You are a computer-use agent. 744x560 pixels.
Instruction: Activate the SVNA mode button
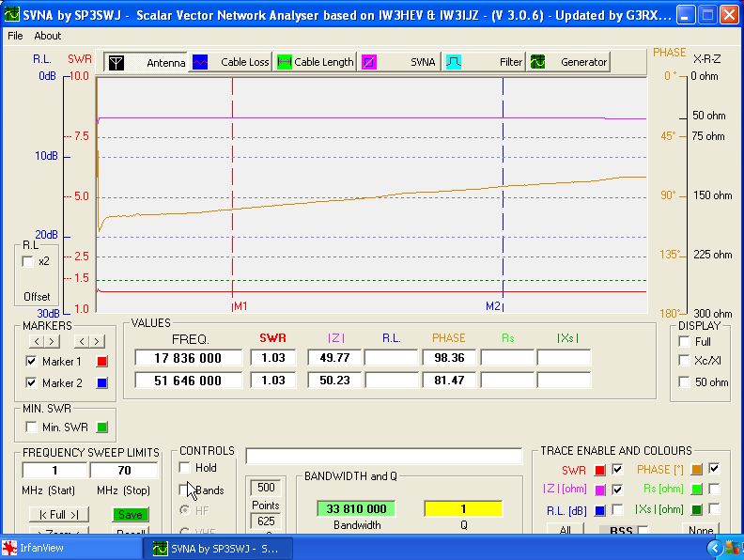pos(369,62)
